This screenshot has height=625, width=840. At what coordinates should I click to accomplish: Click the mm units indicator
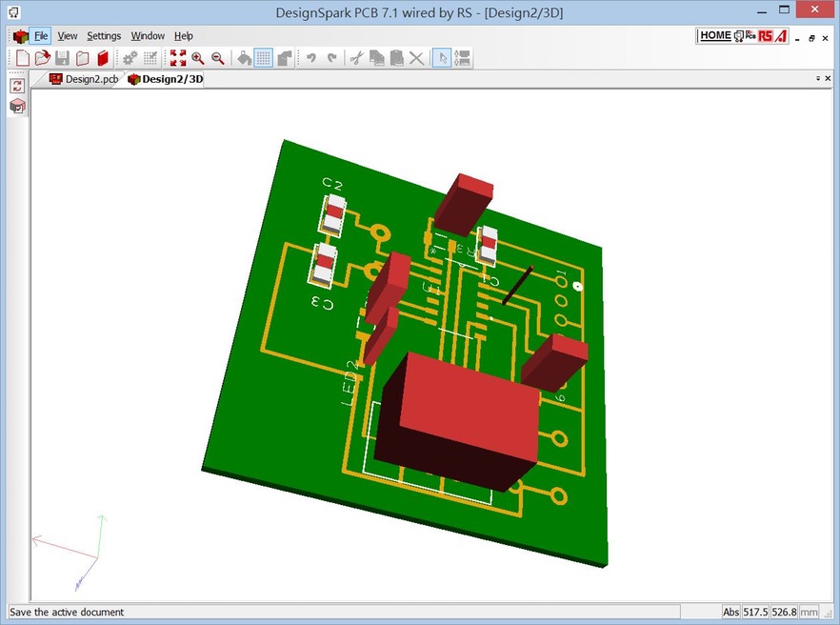tap(809, 612)
